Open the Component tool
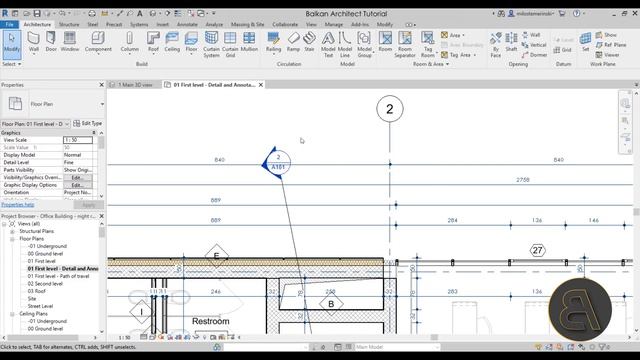640x360 pixels. [98, 42]
